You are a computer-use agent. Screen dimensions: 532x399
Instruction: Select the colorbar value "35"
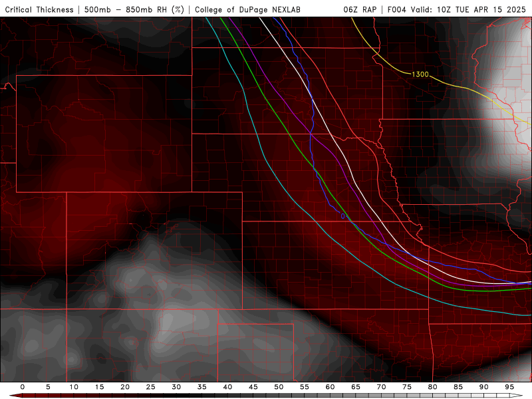[202, 387]
